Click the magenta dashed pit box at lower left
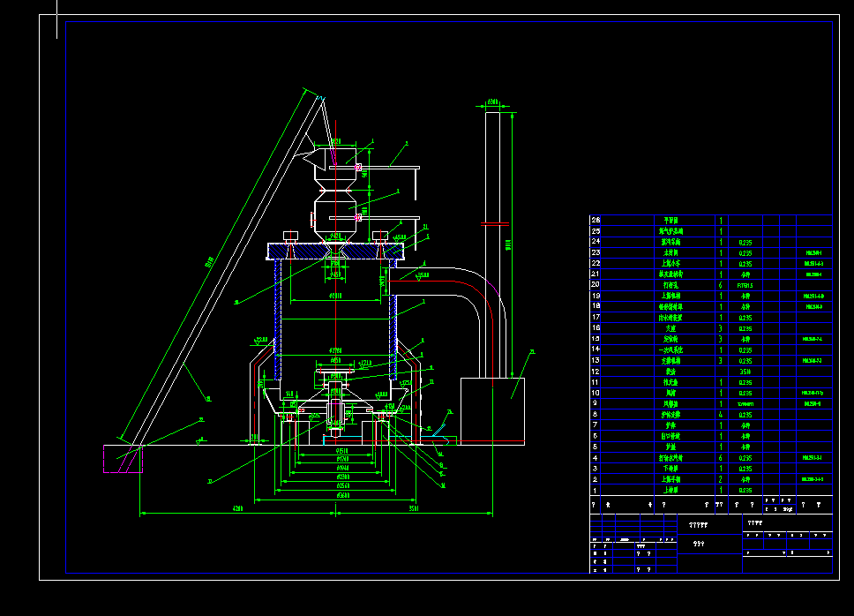This screenshot has width=854, height=616. (123, 459)
